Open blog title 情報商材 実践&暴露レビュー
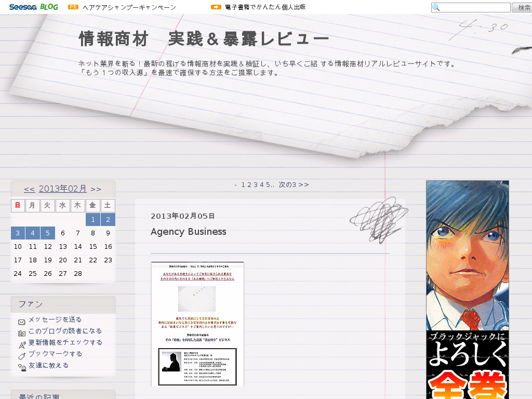532x399 pixels. (204, 38)
